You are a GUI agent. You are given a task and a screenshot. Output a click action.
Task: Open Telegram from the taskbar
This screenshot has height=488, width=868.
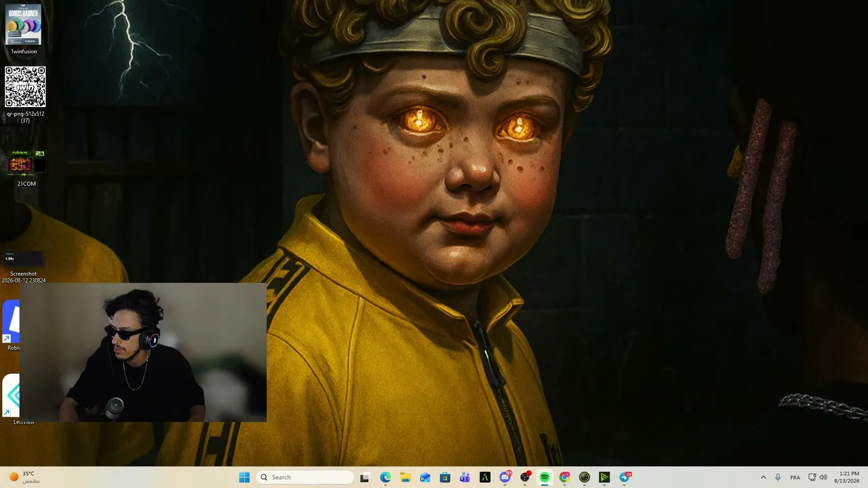(x=625, y=477)
